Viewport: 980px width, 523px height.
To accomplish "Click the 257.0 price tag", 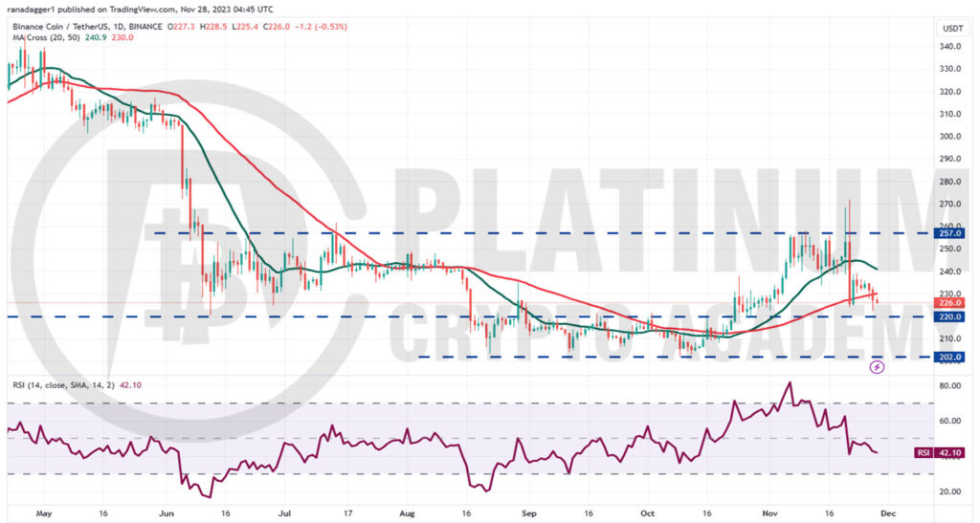I will [950, 233].
